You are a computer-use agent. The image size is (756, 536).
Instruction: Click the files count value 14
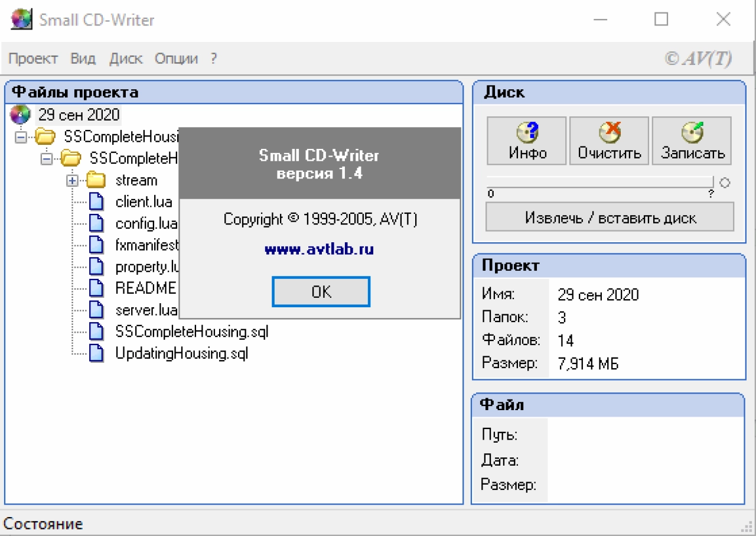coord(565,341)
